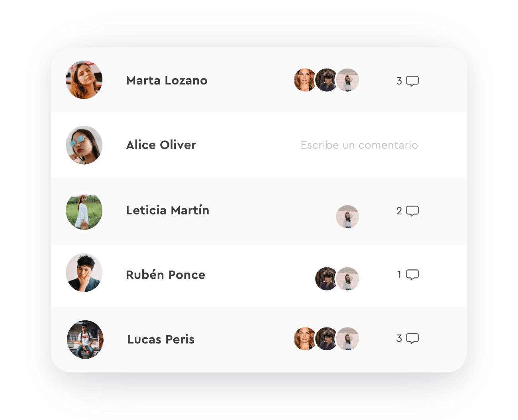Click dark-haired commenter avatar in Rubén Ponce row
518x420 pixels.
click(x=326, y=279)
